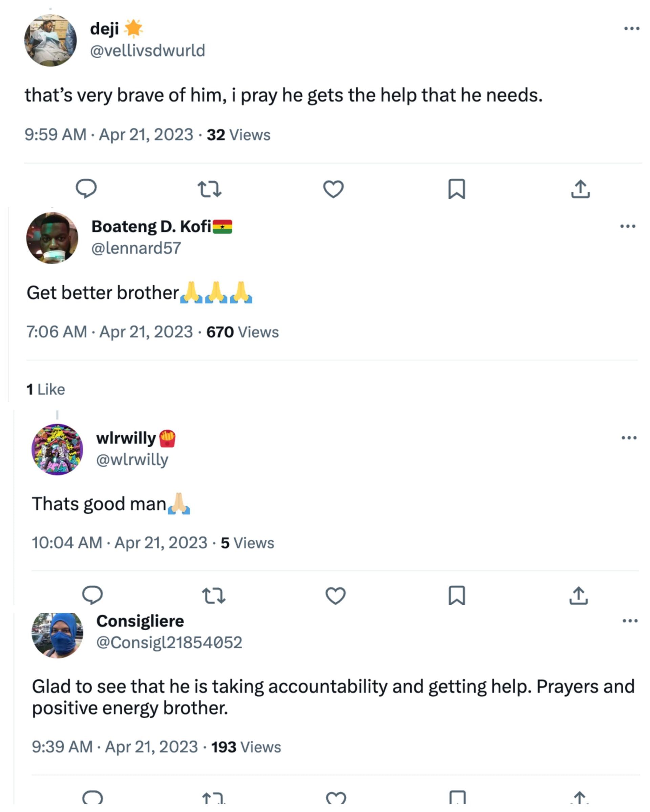Image resolution: width=650 pixels, height=812 pixels.
Task: Retweet wlrwilly's 'Thats good man' tweet
Action: pos(214,596)
